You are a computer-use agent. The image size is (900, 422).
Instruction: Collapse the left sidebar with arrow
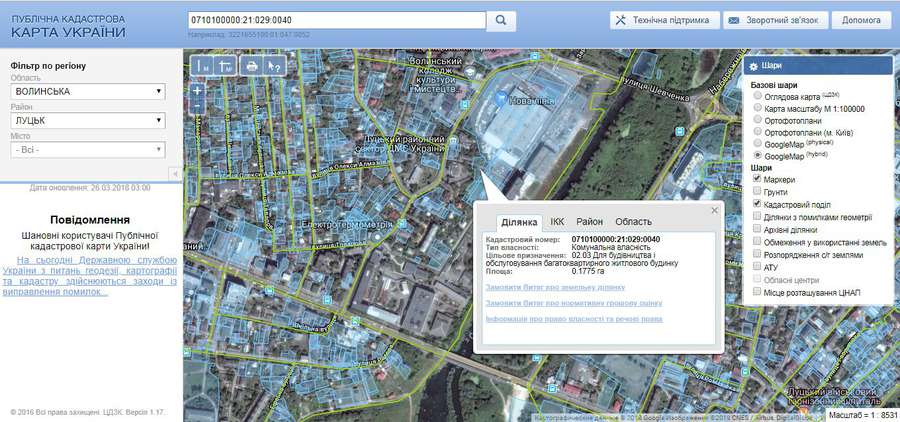click(175, 174)
